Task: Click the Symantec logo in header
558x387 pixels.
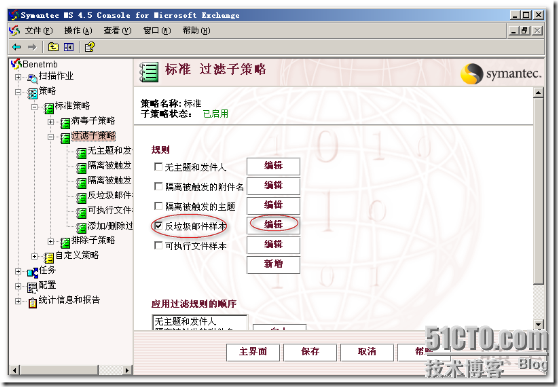Action: click(501, 73)
